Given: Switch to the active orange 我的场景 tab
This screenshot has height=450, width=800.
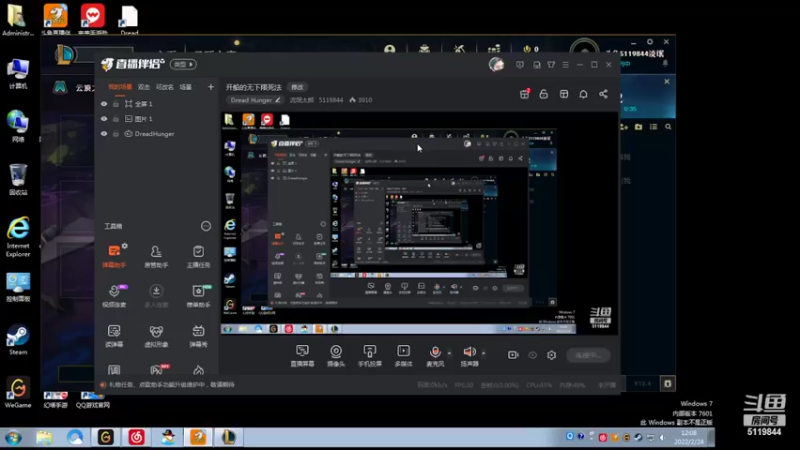Looking at the screenshot, I should (120, 87).
